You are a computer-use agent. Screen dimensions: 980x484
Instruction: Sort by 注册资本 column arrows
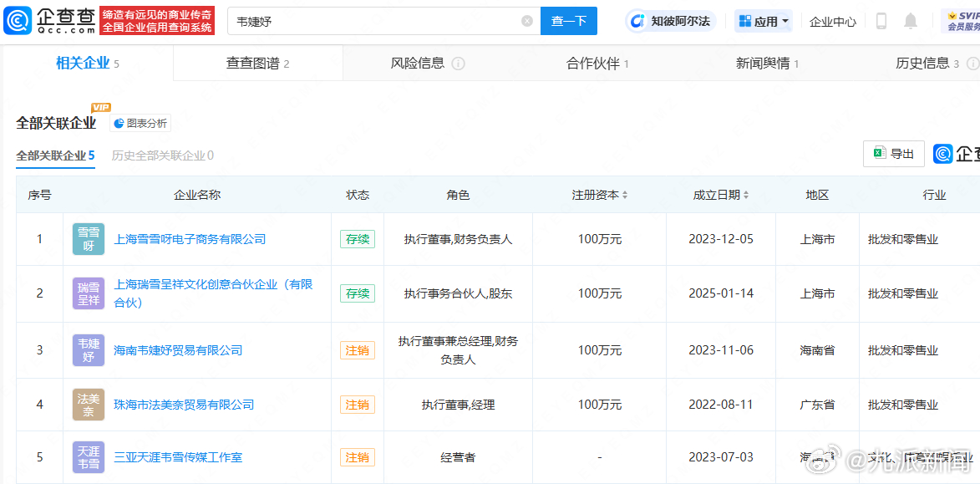coord(624,195)
